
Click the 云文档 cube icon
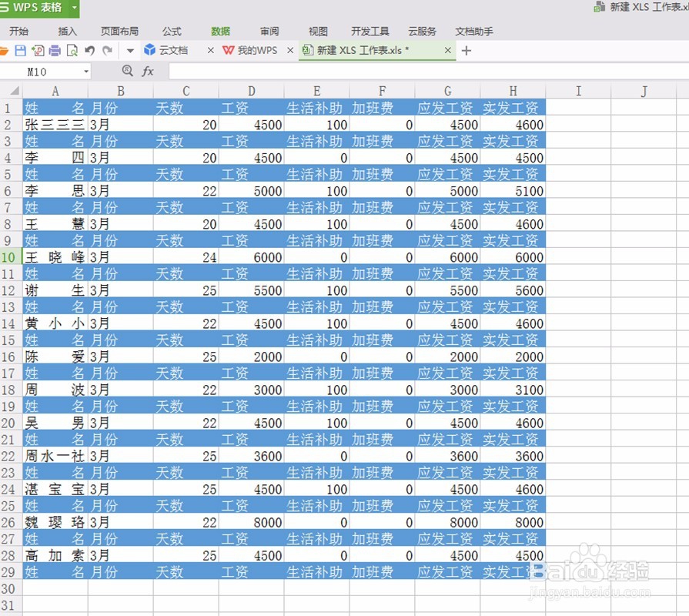click(x=150, y=50)
